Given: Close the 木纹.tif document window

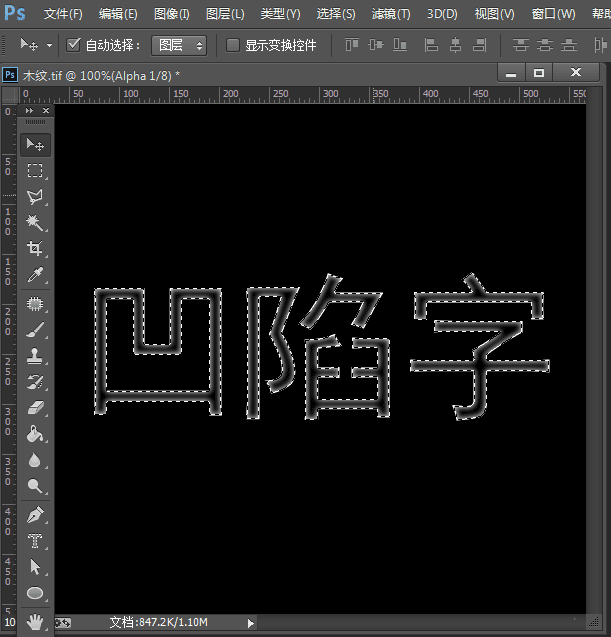Looking at the screenshot, I should (x=576, y=73).
